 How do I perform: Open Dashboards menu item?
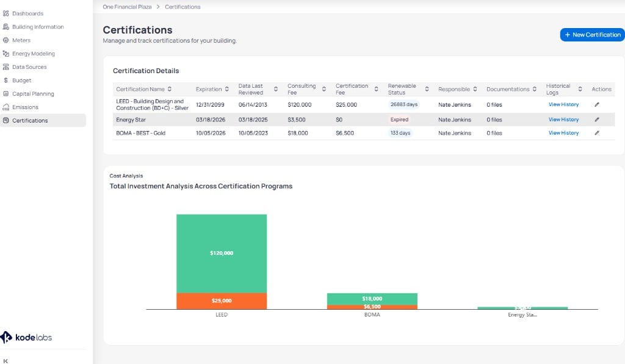point(27,13)
